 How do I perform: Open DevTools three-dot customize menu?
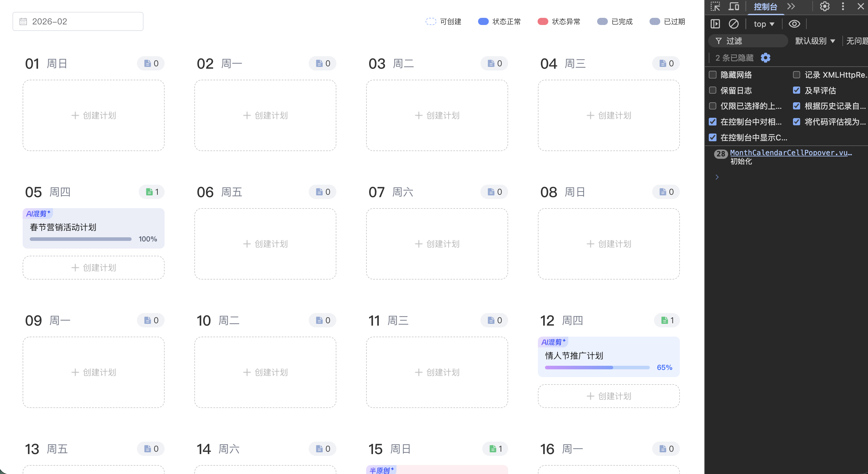point(843,7)
